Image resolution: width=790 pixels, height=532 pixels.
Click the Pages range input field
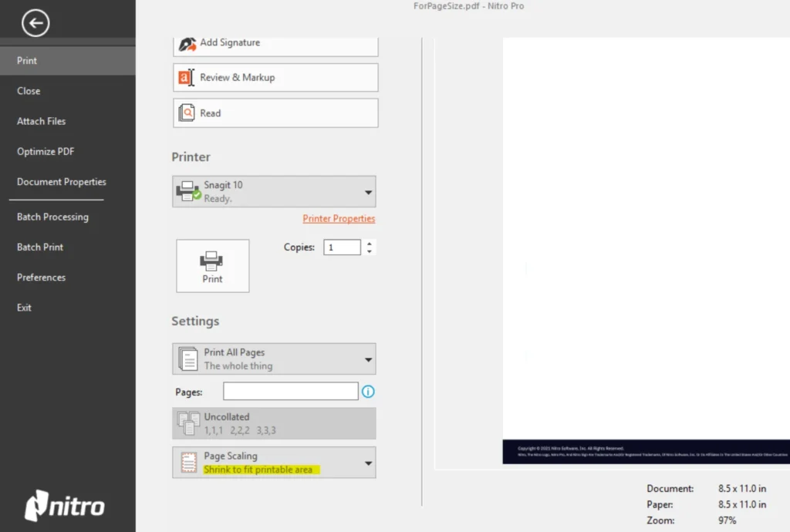coord(291,391)
